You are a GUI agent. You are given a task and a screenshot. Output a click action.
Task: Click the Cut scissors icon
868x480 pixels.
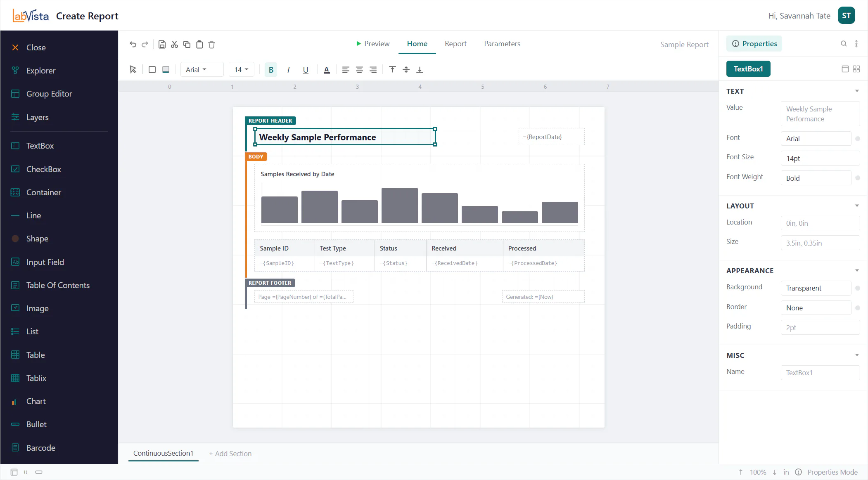point(175,44)
